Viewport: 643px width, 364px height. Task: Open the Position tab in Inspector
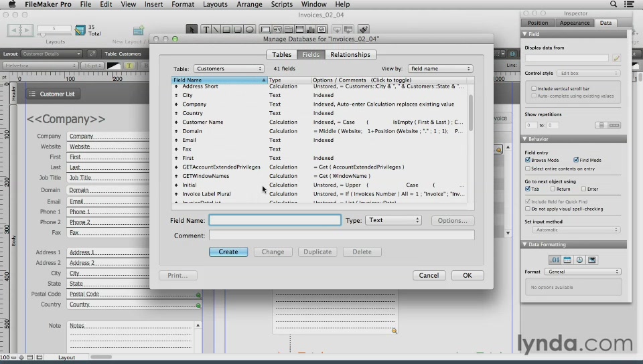point(538,23)
